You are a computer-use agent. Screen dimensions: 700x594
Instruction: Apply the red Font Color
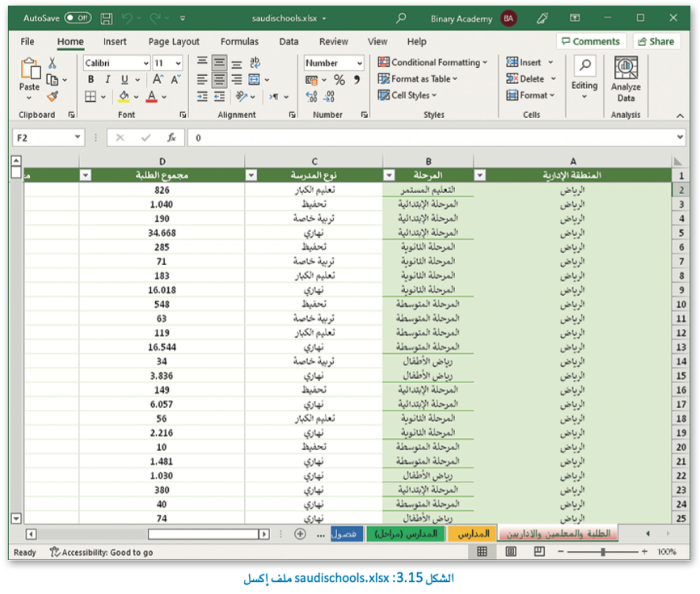[x=152, y=96]
